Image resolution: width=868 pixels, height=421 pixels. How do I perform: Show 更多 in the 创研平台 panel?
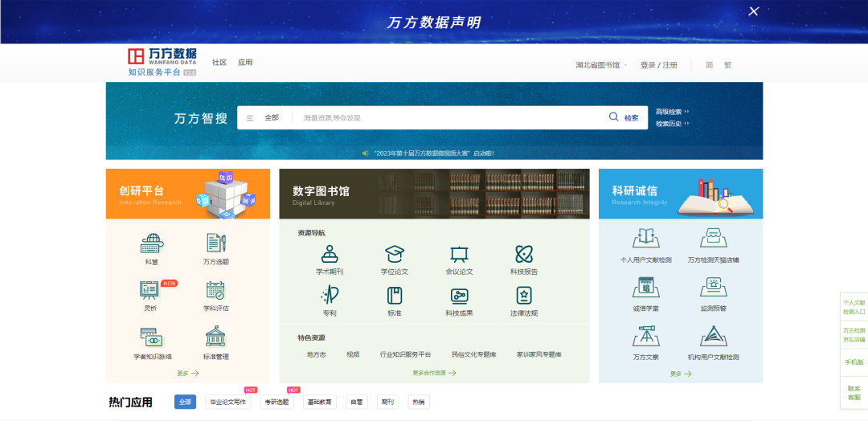[x=187, y=374]
